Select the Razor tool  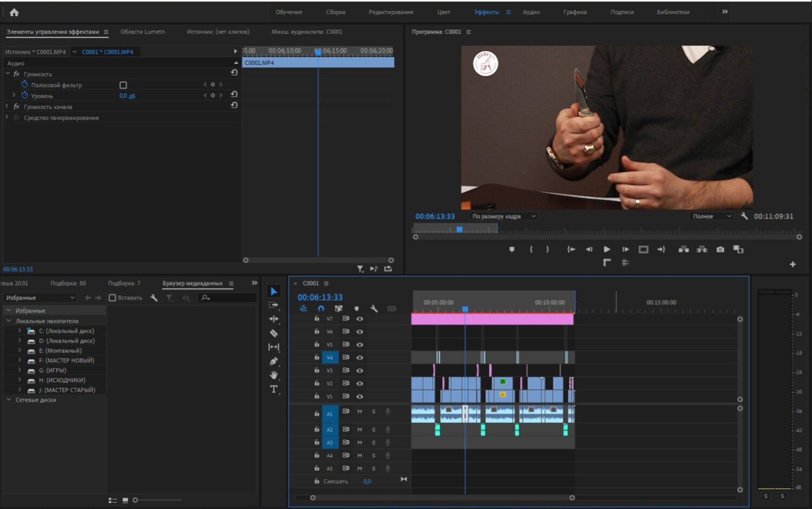click(274, 333)
